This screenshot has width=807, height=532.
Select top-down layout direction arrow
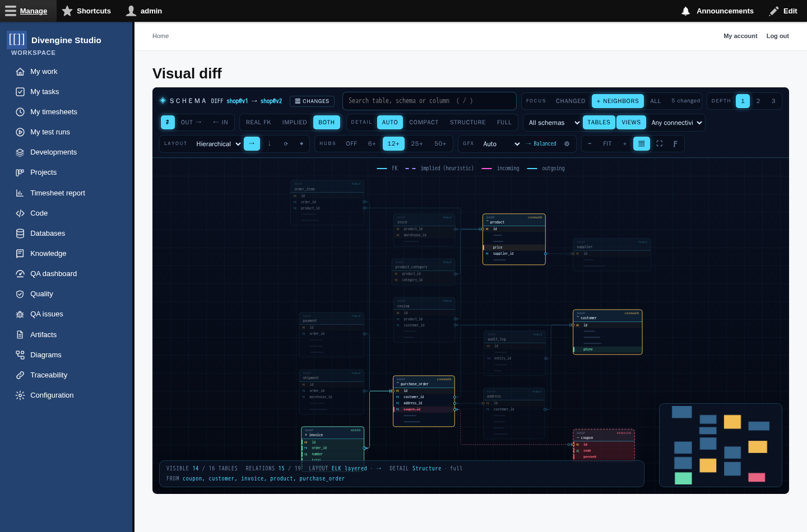coord(270,144)
